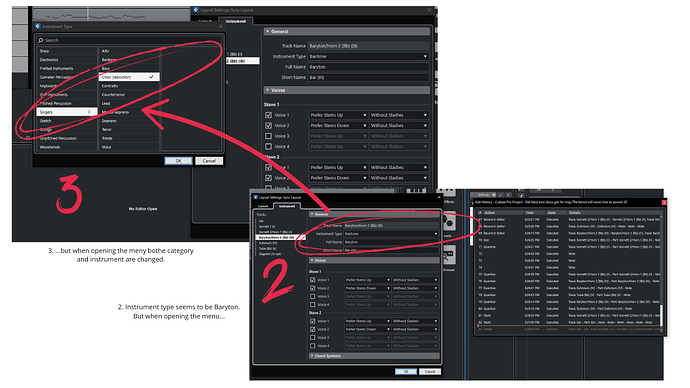Expand the Singers category submenu arrow
The image size is (690, 388).
pos(89,112)
